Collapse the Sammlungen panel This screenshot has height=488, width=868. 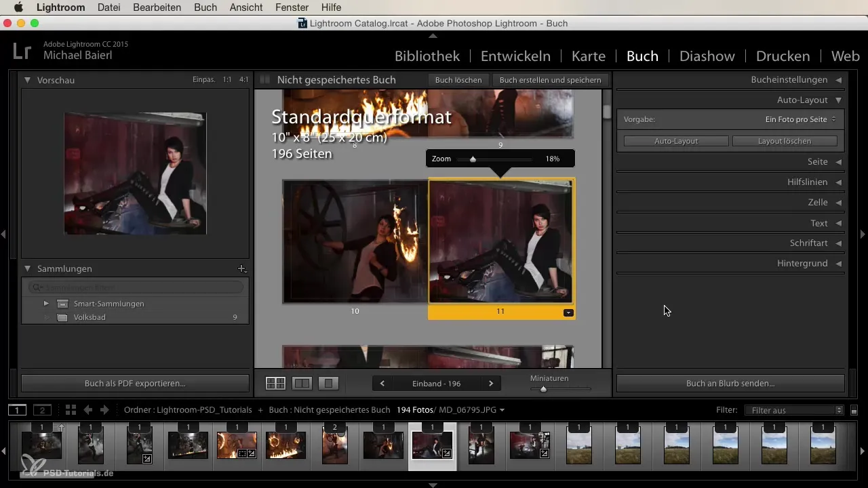pyautogui.click(x=27, y=269)
